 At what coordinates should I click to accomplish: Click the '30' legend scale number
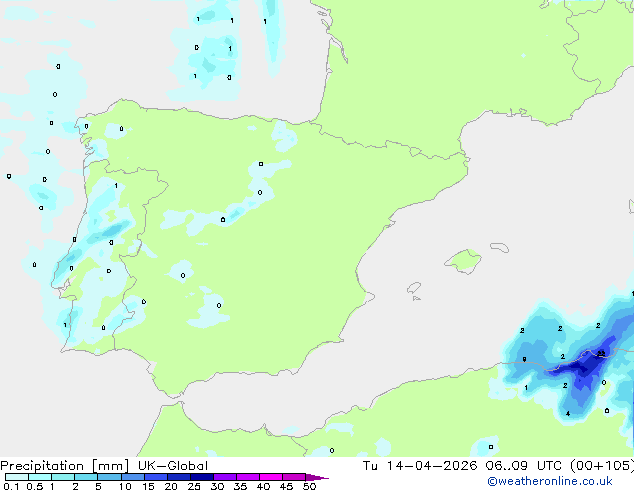click(217, 486)
